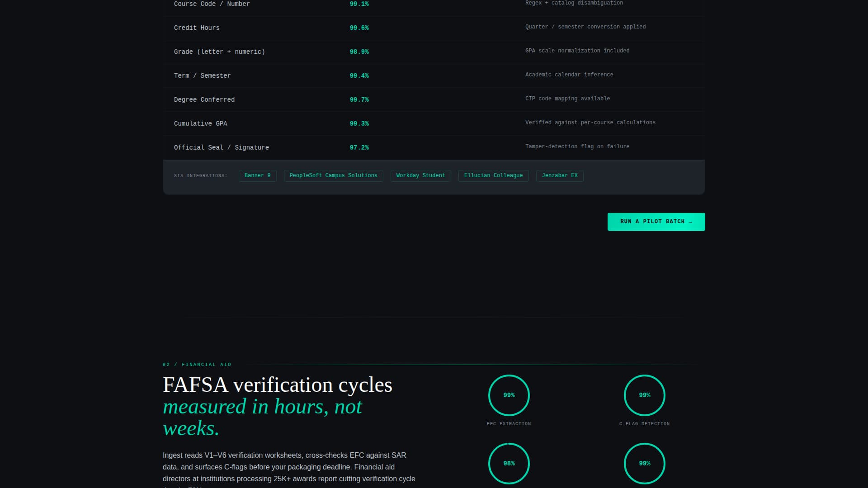Click 'GPA scale normalization included' note
Screen dimensions: 868x488
pyautogui.click(x=577, y=51)
